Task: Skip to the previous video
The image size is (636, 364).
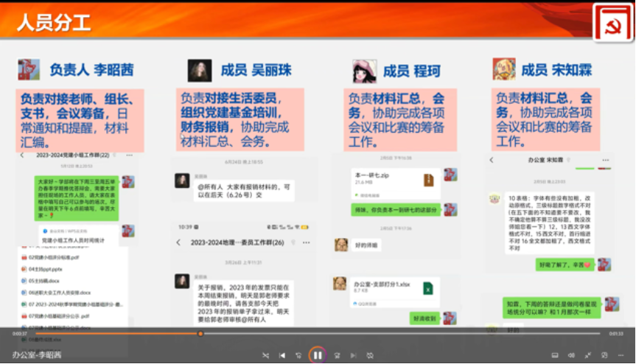Action: [282, 355]
